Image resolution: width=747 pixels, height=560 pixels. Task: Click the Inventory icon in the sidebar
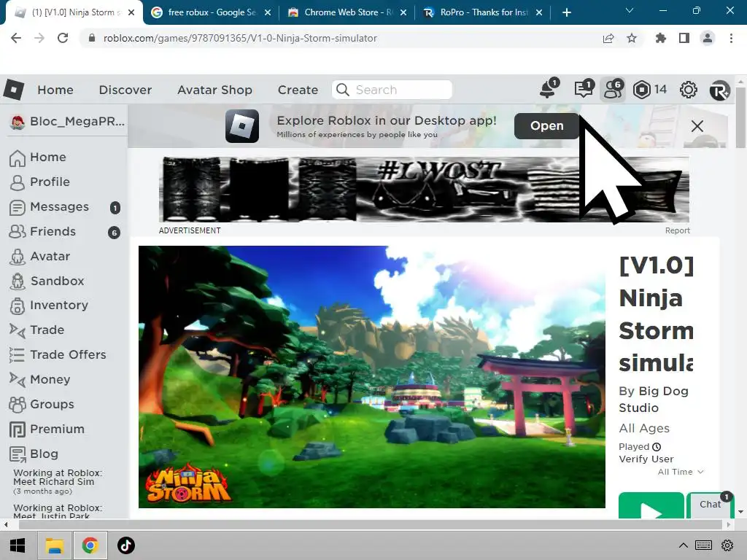(x=18, y=306)
